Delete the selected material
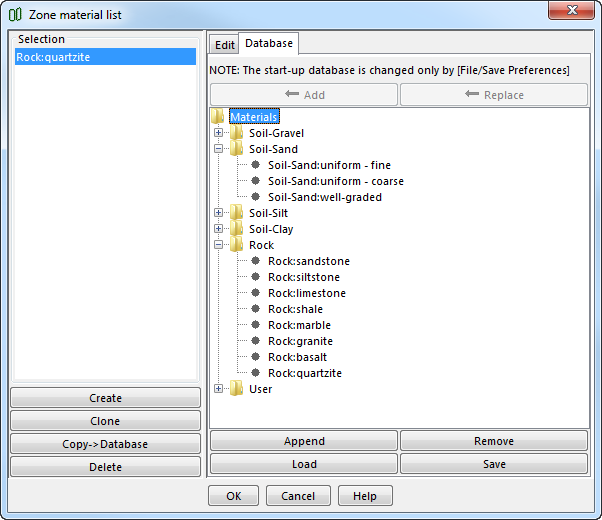Viewport: 602px width, 520px height. [105, 467]
